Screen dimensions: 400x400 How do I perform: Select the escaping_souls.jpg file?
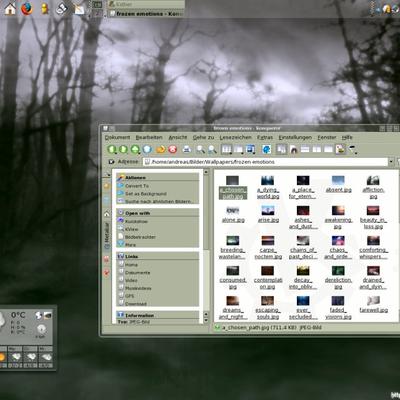tap(268, 308)
